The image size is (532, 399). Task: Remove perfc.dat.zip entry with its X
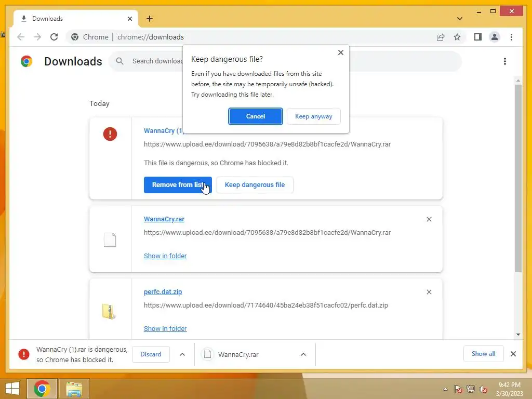pyautogui.click(x=429, y=292)
